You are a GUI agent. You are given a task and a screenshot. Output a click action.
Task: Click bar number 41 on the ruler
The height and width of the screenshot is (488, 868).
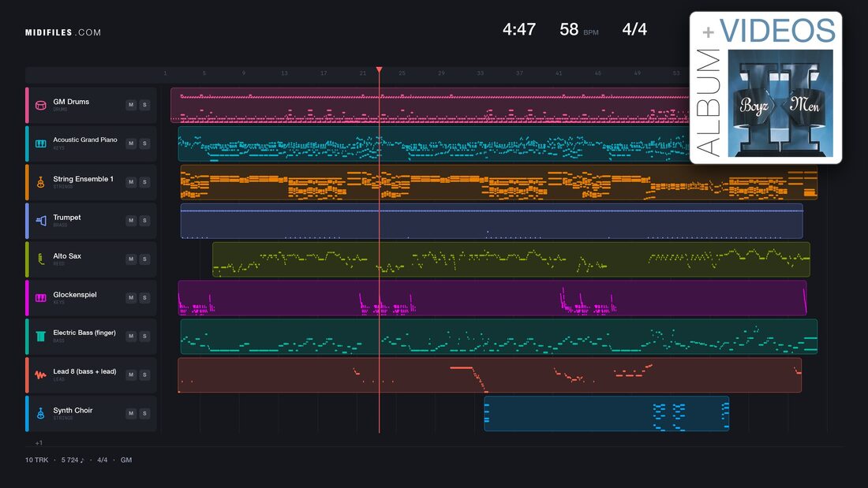coord(559,73)
